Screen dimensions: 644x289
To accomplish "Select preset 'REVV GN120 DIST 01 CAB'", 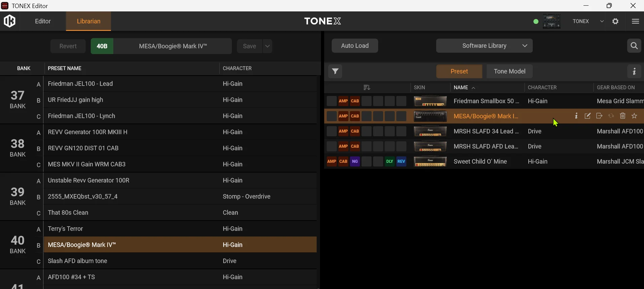I will click(x=180, y=148).
